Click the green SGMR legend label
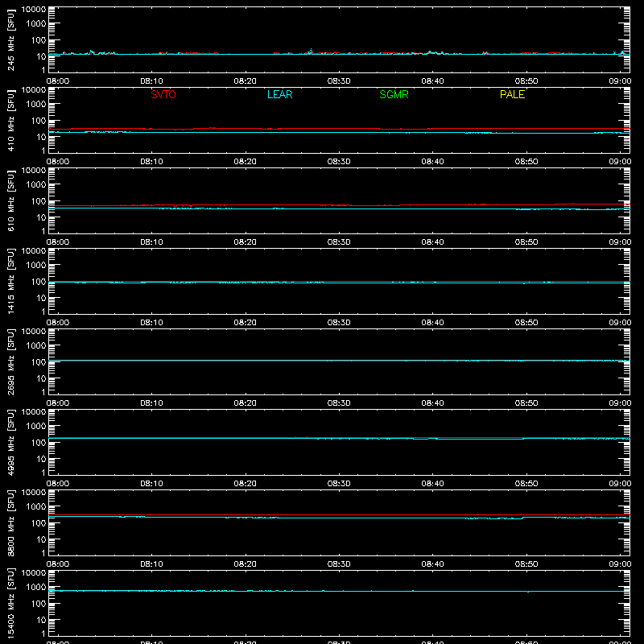644x644 pixels. pyautogui.click(x=394, y=94)
